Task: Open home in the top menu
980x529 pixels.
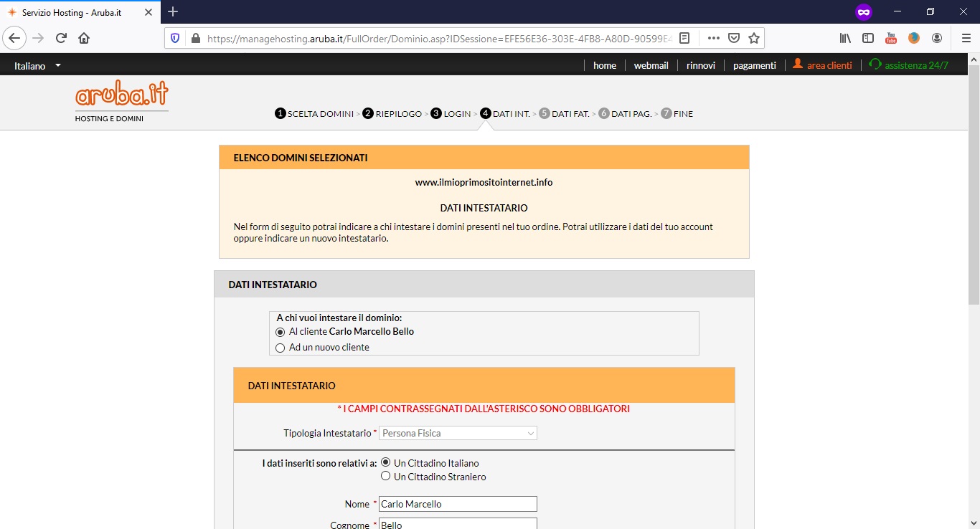Action: click(605, 65)
